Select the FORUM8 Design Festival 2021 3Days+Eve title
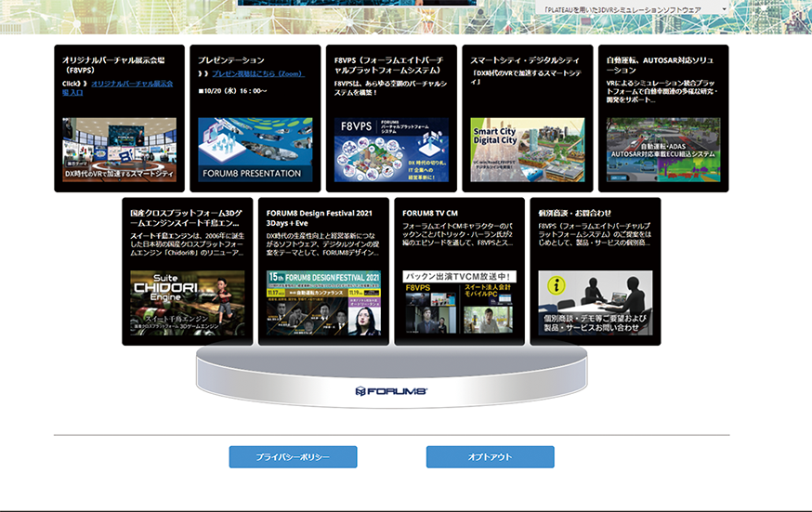This screenshot has height=512, width=812. pos(319,218)
